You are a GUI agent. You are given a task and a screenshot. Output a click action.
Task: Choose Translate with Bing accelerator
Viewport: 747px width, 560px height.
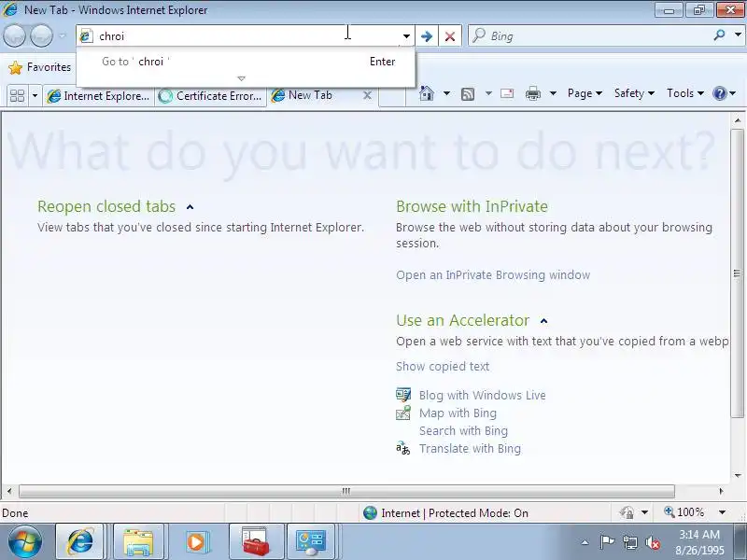(x=471, y=449)
